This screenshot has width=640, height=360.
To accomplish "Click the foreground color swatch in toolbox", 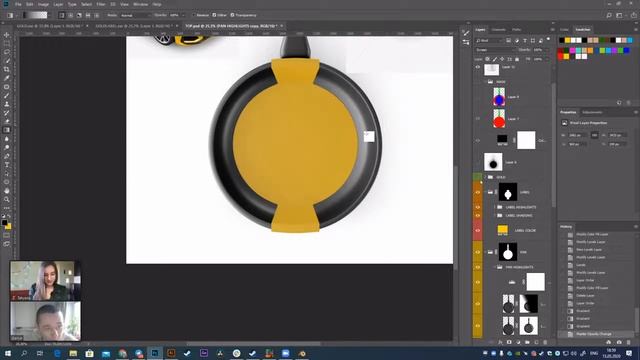I will click(x=4, y=222).
